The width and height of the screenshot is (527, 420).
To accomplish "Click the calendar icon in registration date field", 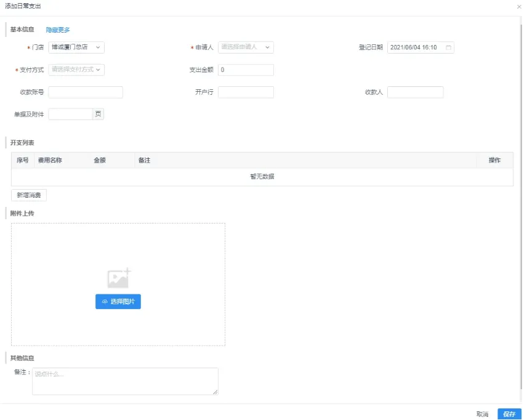I will [x=448, y=47].
